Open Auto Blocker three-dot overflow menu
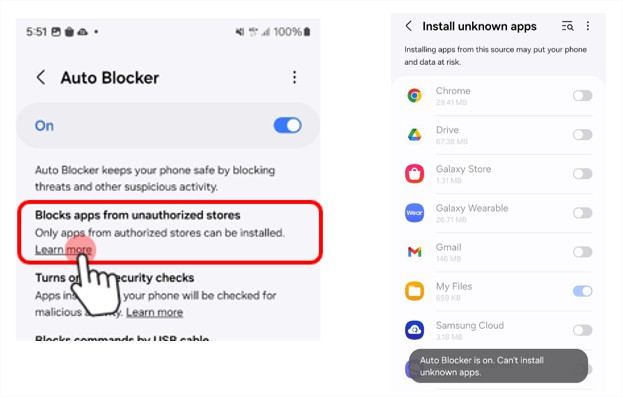This screenshot has width=623, height=397. pos(294,77)
